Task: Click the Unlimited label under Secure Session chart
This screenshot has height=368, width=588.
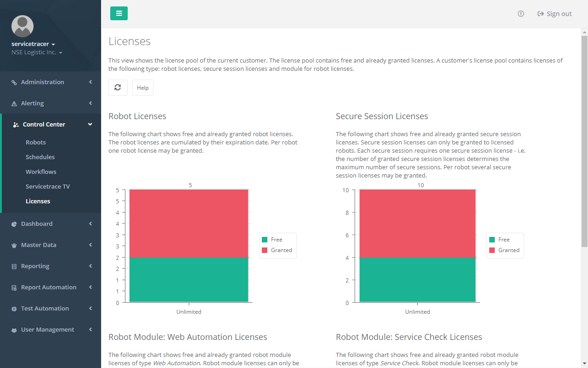Action: [x=418, y=312]
